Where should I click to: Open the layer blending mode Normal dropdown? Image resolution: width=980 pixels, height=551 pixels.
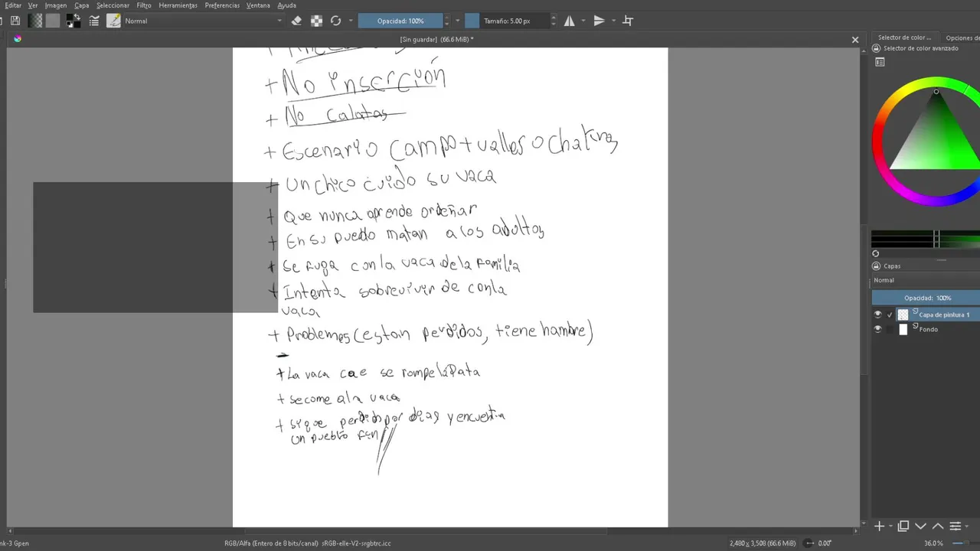(926, 280)
